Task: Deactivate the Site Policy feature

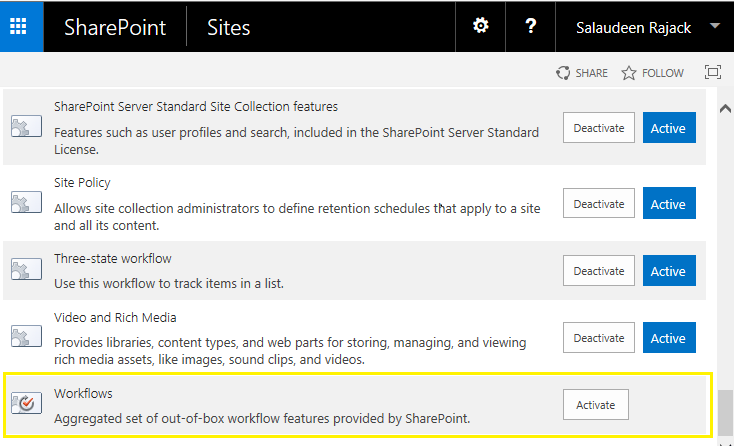Action: coord(599,203)
